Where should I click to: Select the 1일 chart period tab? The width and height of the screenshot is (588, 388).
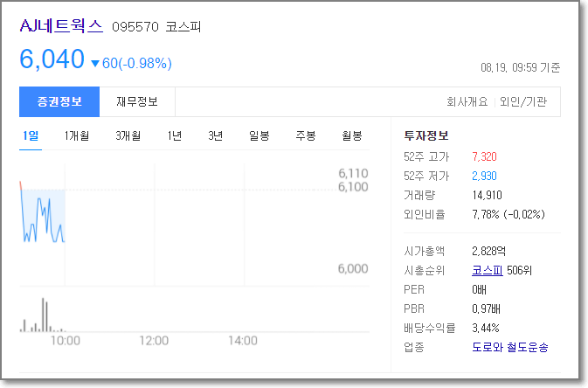pos(31,135)
